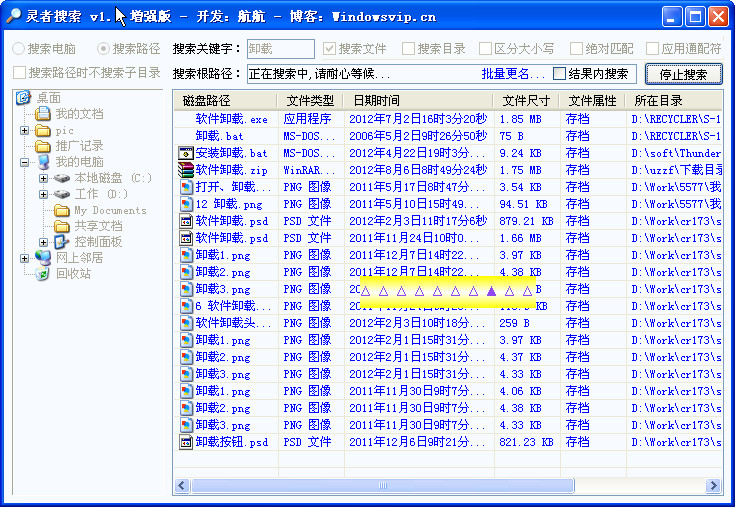Click the 控制面板 control panel icon
735x507 pixels.
[61, 242]
